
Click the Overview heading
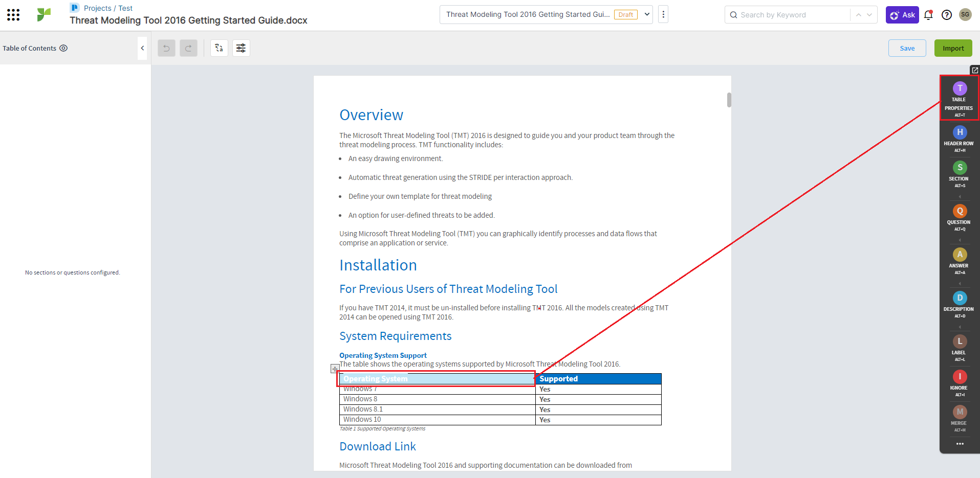(x=372, y=115)
